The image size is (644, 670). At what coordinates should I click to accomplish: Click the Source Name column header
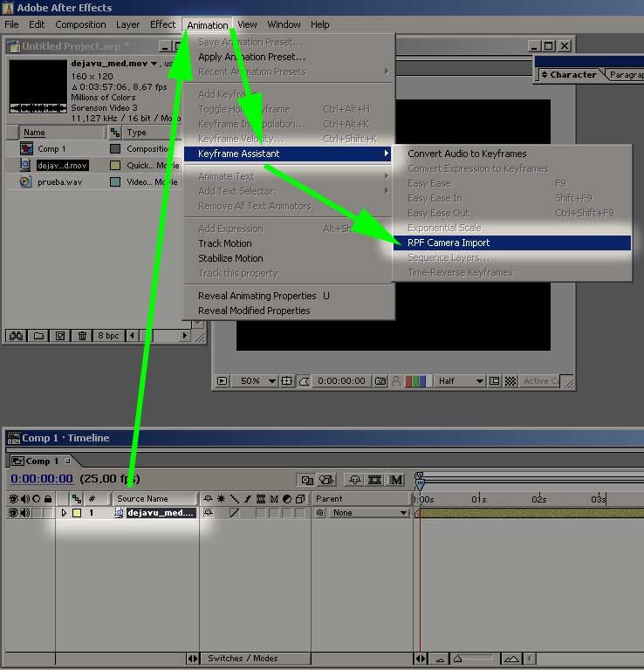pos(154,499)
